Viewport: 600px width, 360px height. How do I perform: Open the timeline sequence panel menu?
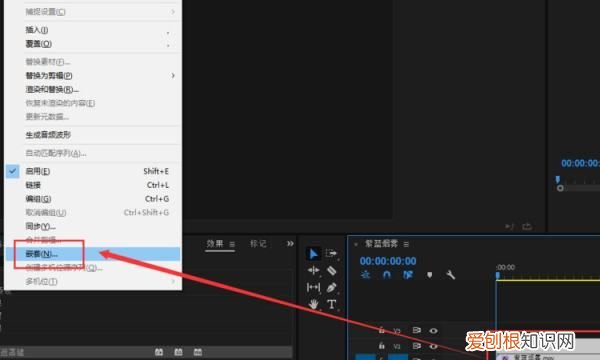(406, 244)
